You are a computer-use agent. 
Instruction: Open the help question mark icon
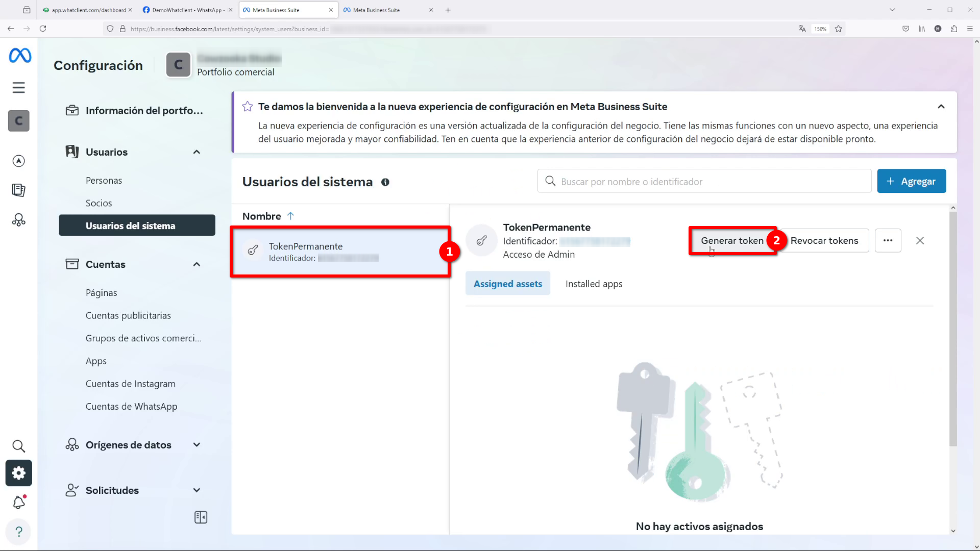(x=19, y=532)
